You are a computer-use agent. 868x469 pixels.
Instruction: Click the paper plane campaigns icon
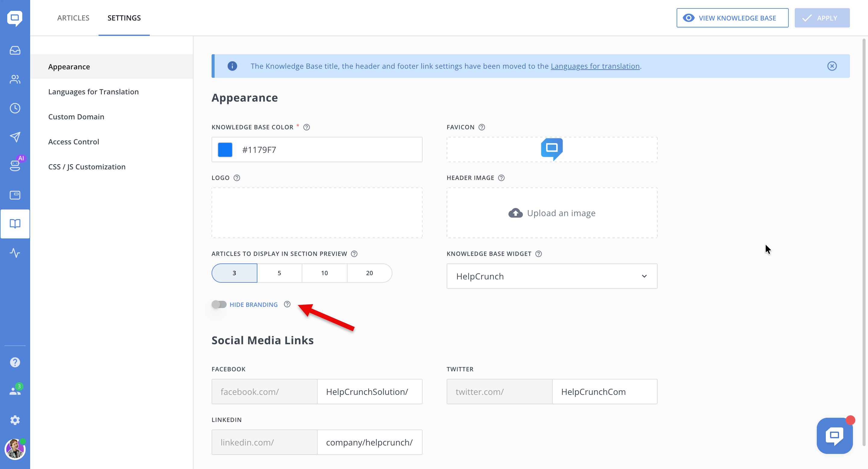coord(15,137)
